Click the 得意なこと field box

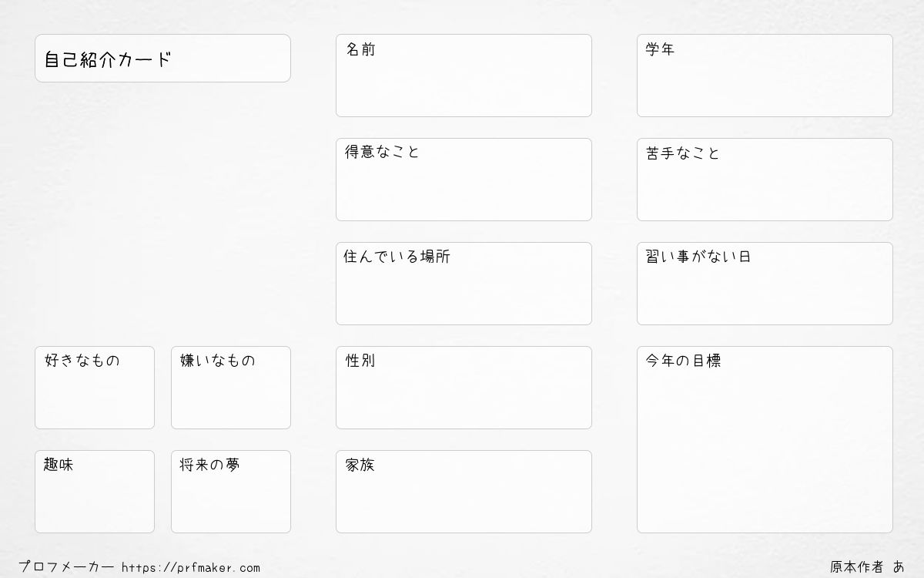(464, 180)
